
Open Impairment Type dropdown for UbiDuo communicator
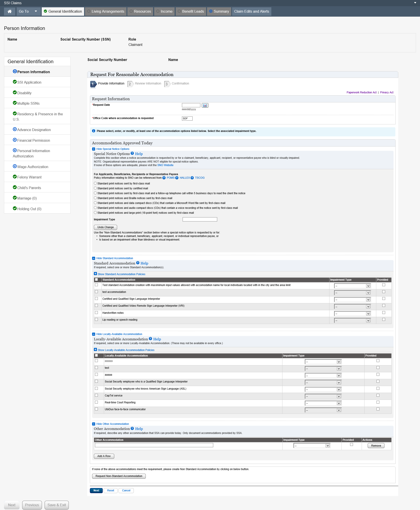pos(323,410)
